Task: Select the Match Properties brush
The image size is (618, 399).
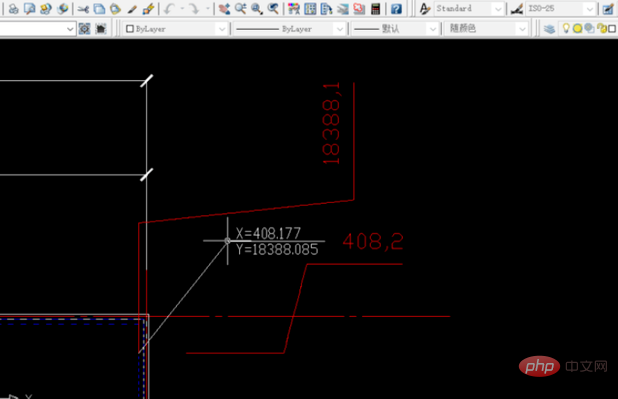Action: tap(132, 9)
